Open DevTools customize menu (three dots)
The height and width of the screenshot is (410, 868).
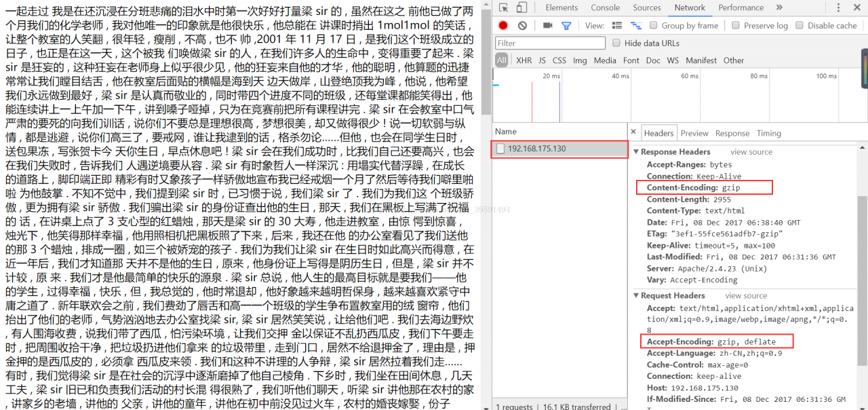pos(839,7)
